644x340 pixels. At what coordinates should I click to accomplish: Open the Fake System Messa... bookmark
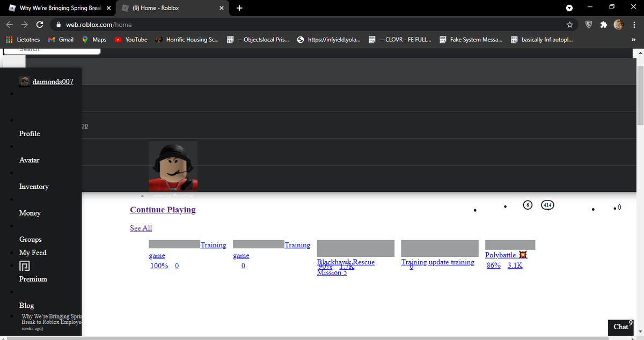coord(471,40)
